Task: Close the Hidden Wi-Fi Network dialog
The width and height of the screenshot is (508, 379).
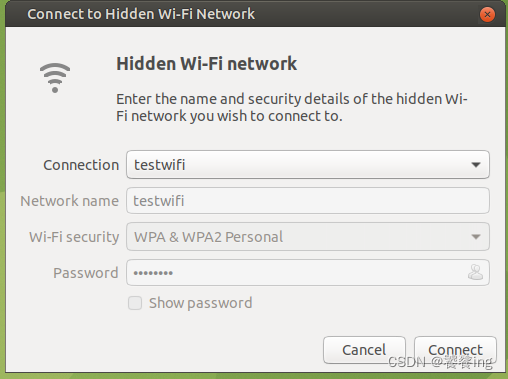Action: pos(487,14)
